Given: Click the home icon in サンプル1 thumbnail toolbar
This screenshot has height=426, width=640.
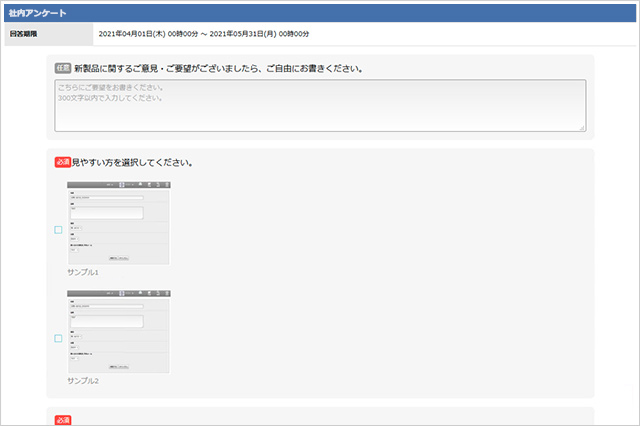Looking at the screenshot, I should [140, 185].
